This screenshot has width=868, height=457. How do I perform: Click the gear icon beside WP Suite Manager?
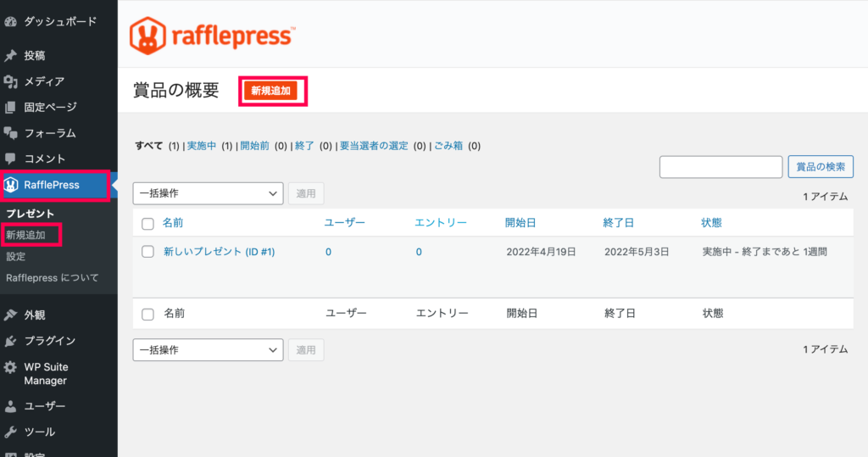pos(10,367)
